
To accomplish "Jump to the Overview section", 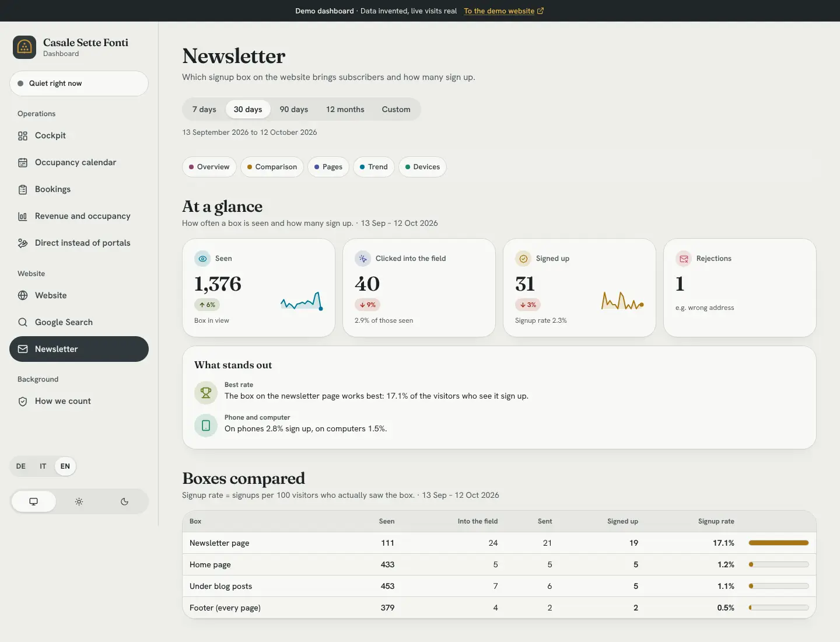I will click(209, 167).
